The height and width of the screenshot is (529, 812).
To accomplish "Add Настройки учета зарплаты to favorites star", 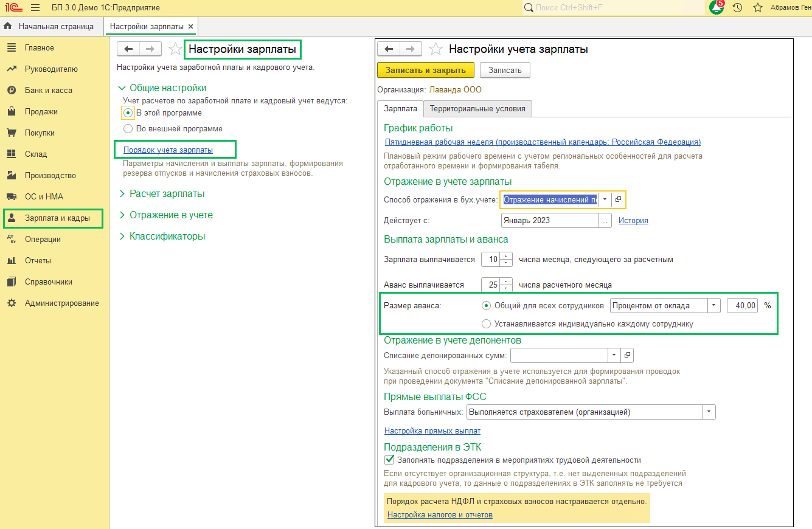I will pyautogui.click(x=435, y=49).
